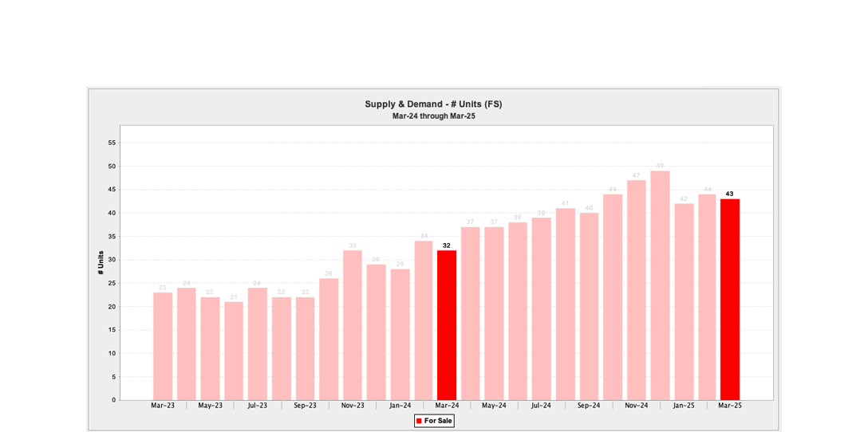Viewport: 868px width, 432px height.
Task: Select the Nov-24 bar showing 47 units
Action: point(636,290)
